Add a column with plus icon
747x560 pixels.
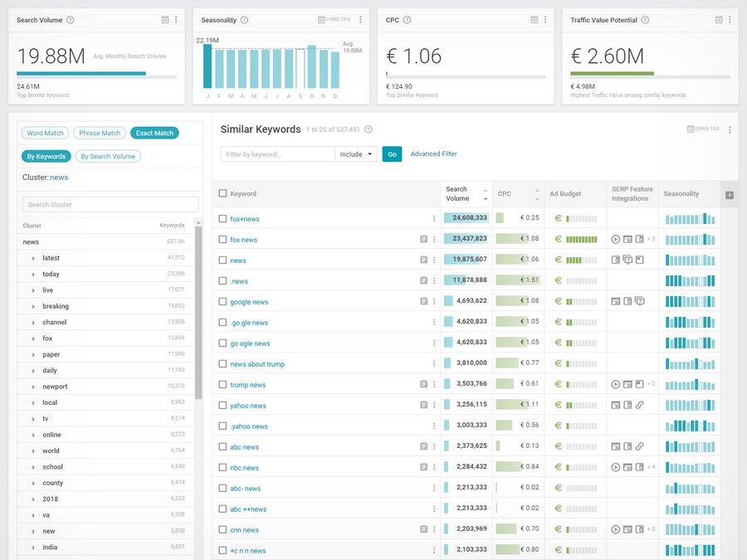(730, 195)
